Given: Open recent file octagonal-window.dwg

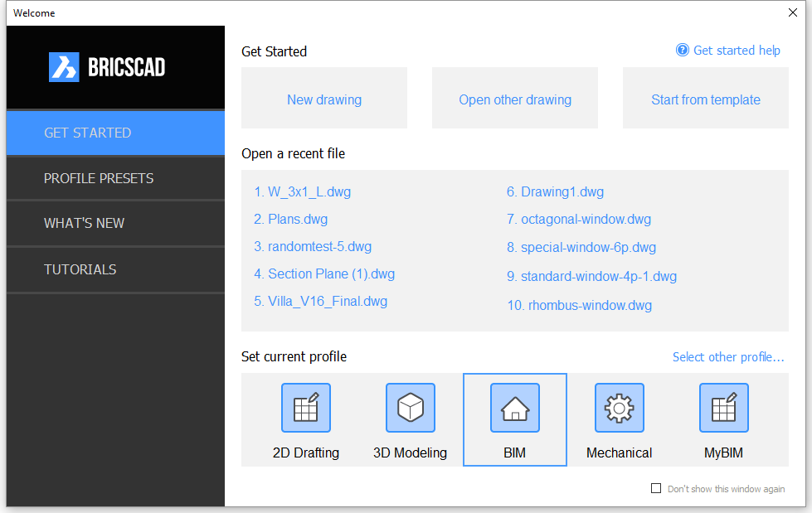Looking at the screenshot, I should 579,220.
